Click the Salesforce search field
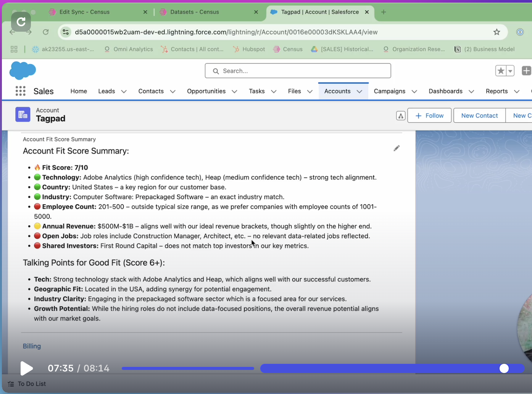532x394 pixels. click(298, 71)
